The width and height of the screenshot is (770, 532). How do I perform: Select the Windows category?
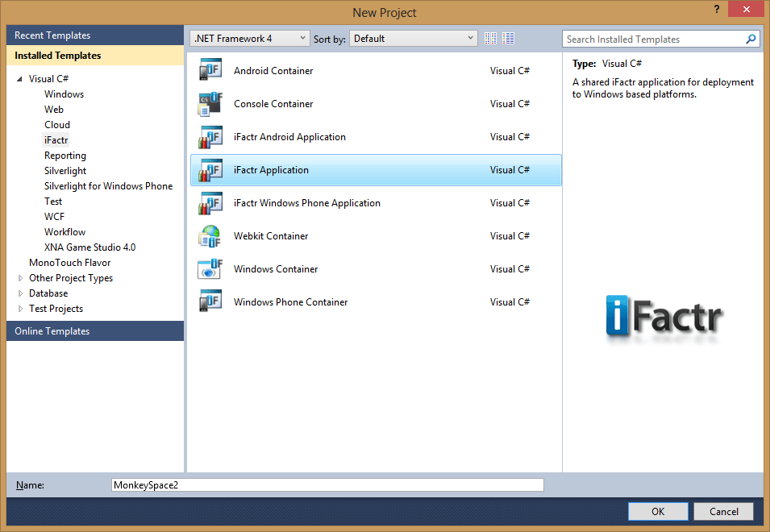pyautogui.click(x=64, y=94)
